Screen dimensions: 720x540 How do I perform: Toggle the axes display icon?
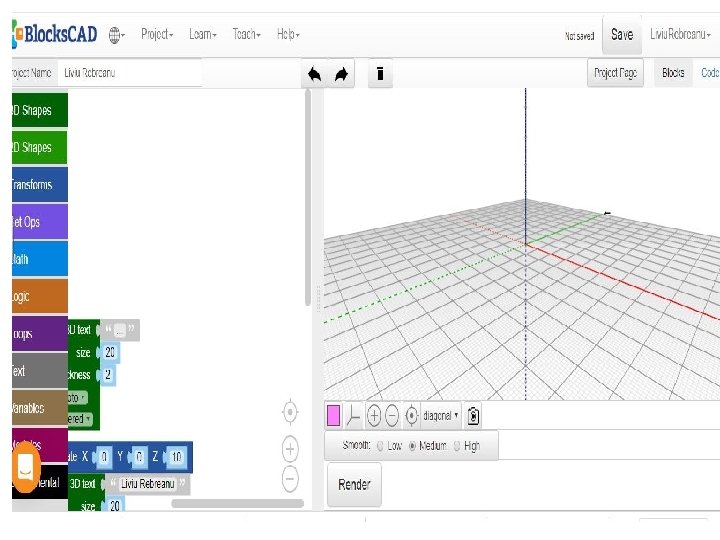coord(353,416)
